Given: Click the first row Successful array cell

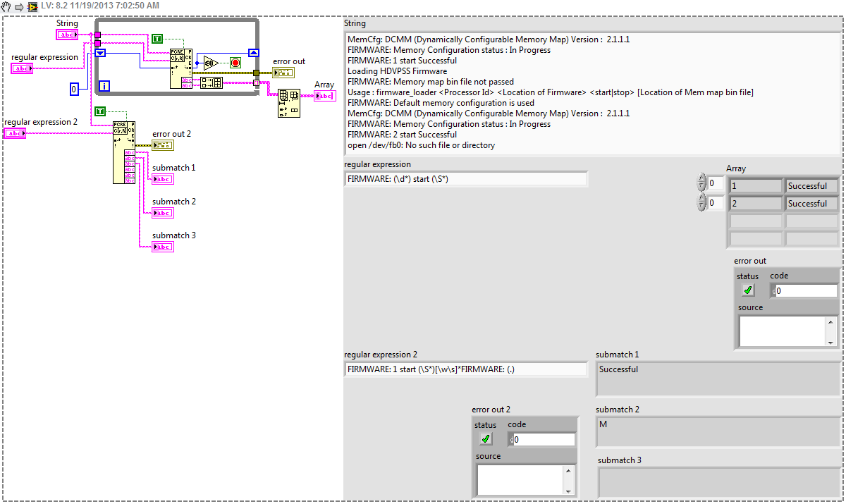Looking at the screenshot, I should pos(812,186).
